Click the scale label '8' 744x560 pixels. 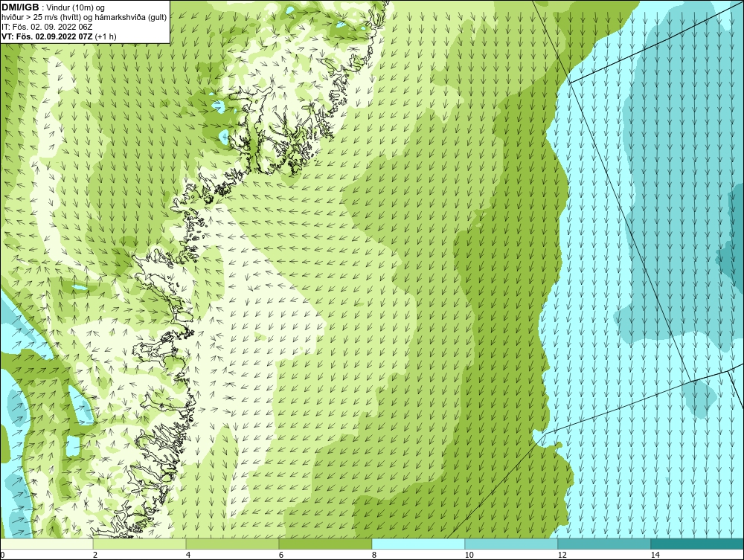374,556
